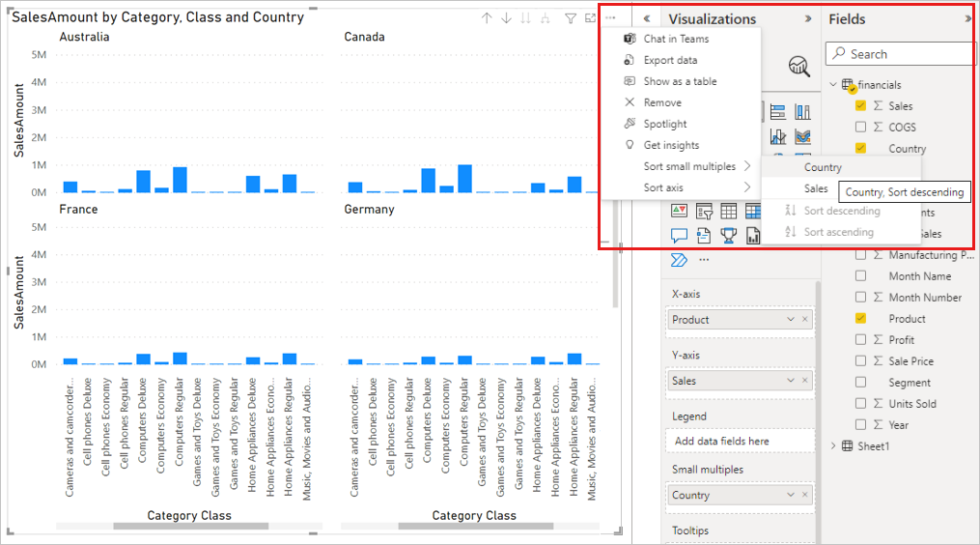Go to next level in hierarchy icon
Viewport: 980px width, 545px height.
pyautogui.click(x=525, y=18)
